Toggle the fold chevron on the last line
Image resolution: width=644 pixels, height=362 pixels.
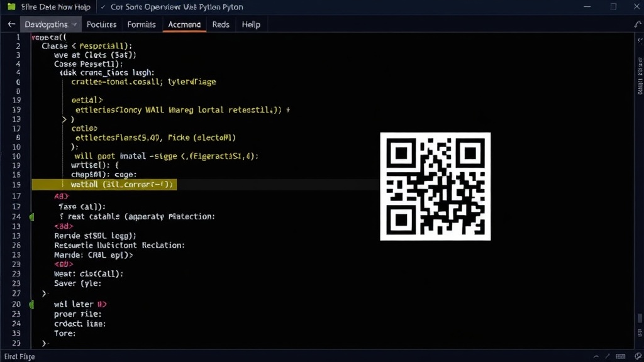[45, 343]
